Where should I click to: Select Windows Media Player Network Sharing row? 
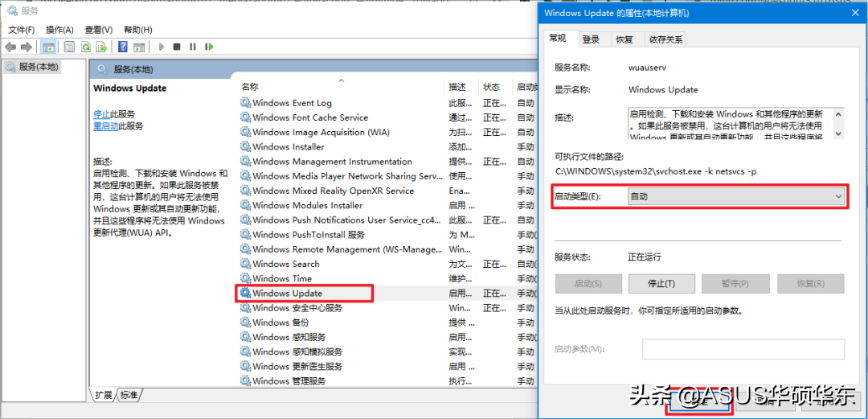pos(387,175)
